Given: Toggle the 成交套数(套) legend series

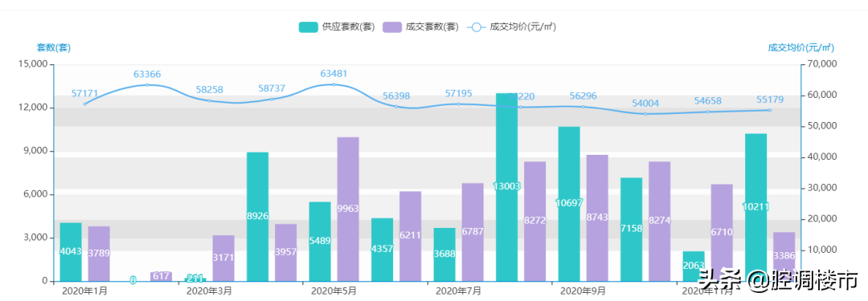Looking at the screenshot, I should pos(420,26).
